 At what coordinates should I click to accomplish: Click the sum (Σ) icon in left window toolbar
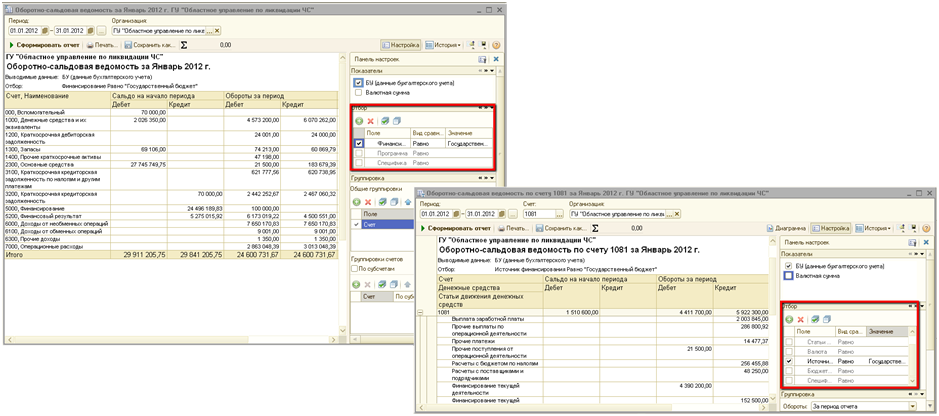coord(183,45)
